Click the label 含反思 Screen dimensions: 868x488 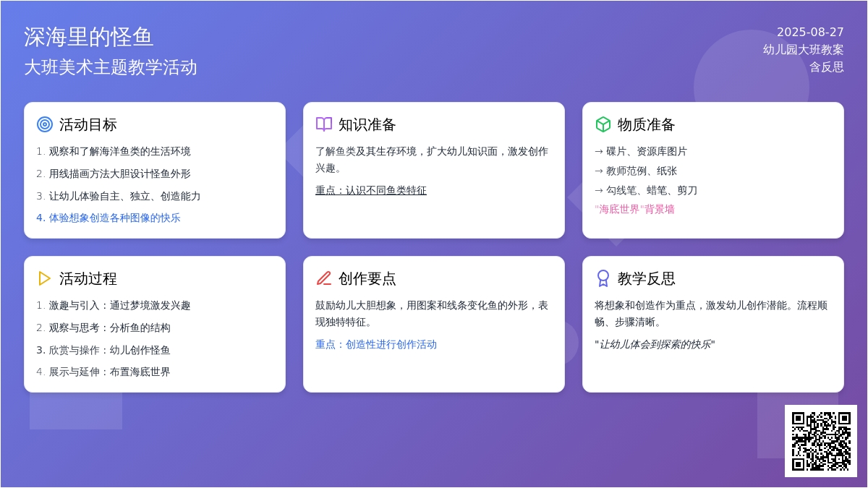(827, 67)
